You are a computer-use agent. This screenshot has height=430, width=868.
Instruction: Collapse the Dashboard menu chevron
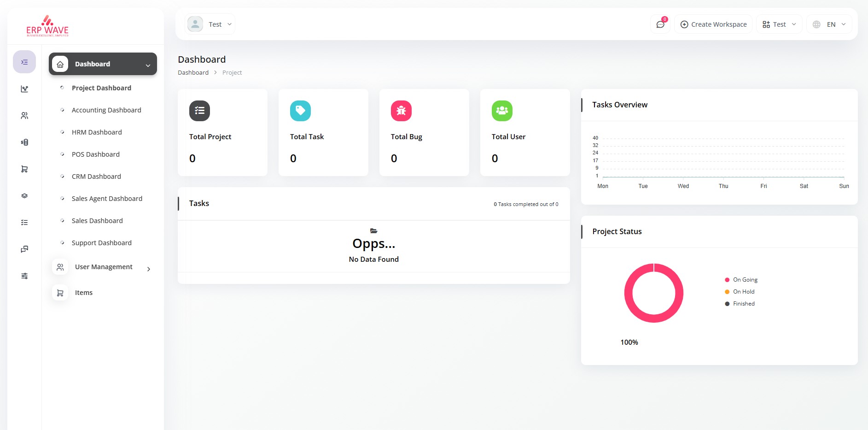pyautogui.click(x=148, y=65)
